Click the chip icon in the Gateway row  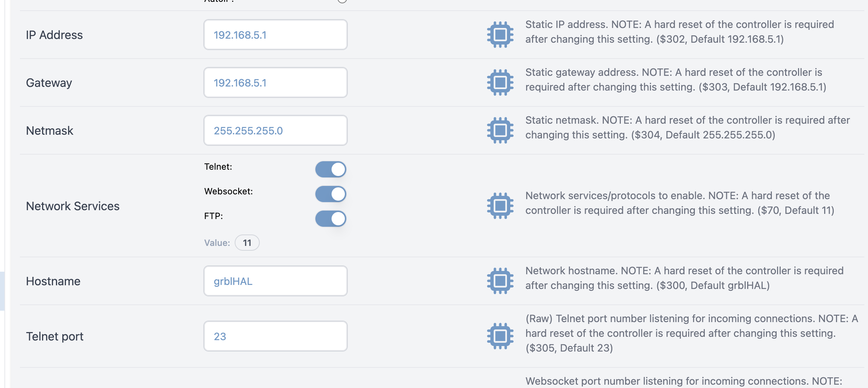[500, 82]
